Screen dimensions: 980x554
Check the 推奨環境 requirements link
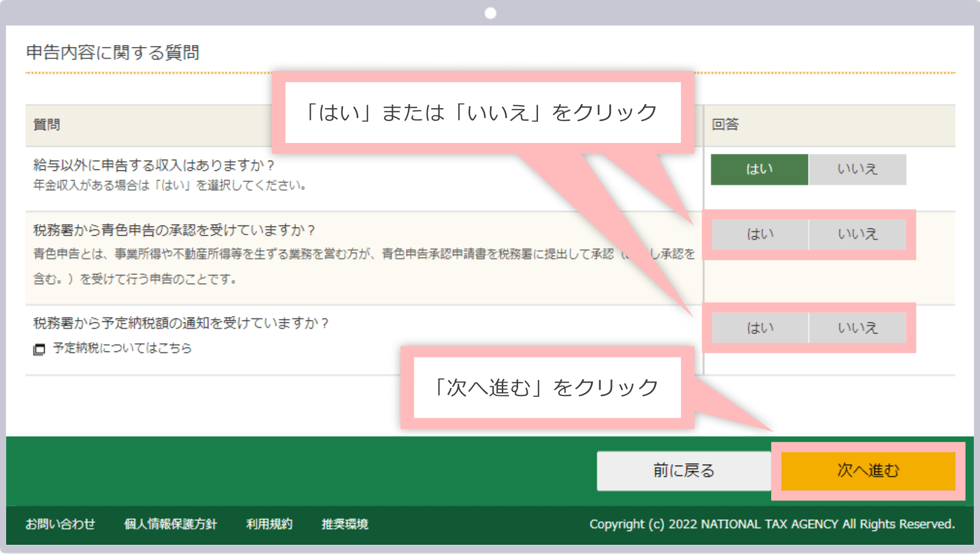click(x=345, y=524)
